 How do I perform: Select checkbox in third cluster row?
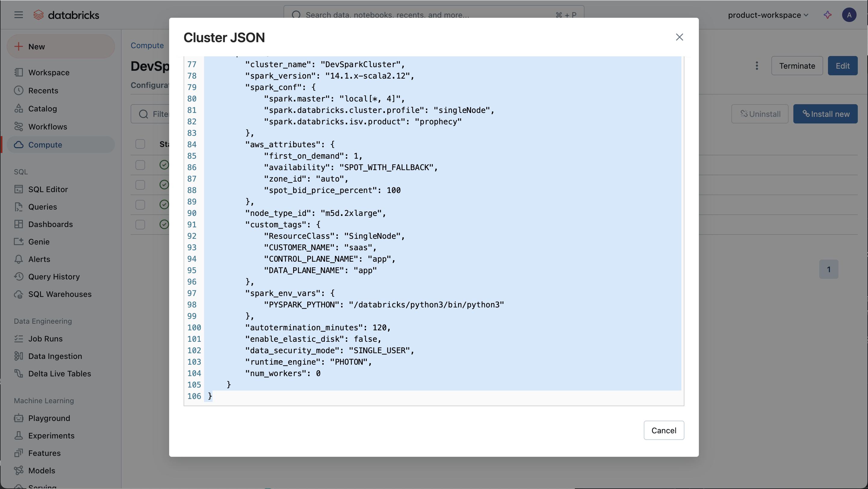[140, 204]
